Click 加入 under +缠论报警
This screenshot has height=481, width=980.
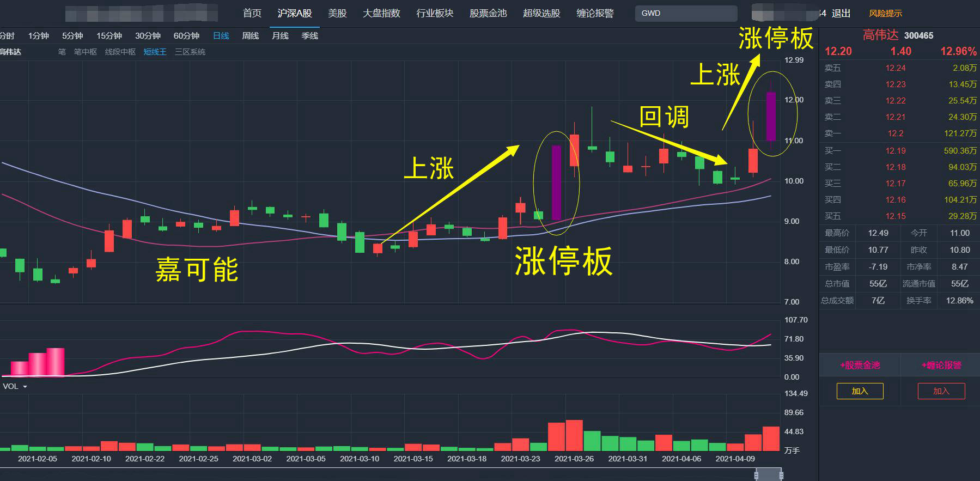[941, 391]
